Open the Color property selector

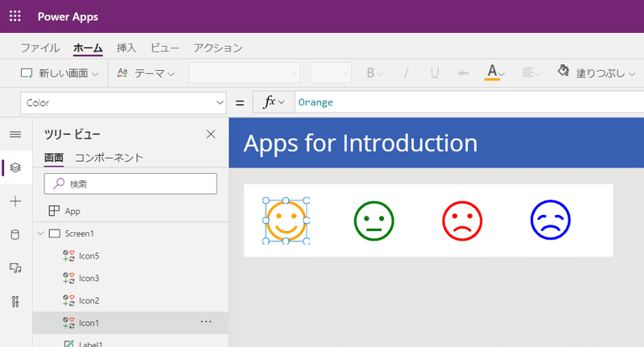(x=123, y=103)
